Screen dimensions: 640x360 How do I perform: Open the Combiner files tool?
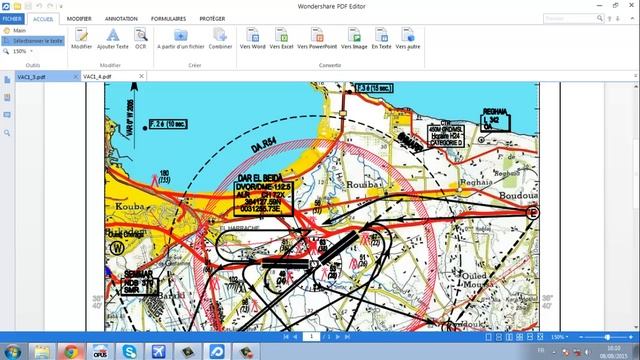point(220,39)
